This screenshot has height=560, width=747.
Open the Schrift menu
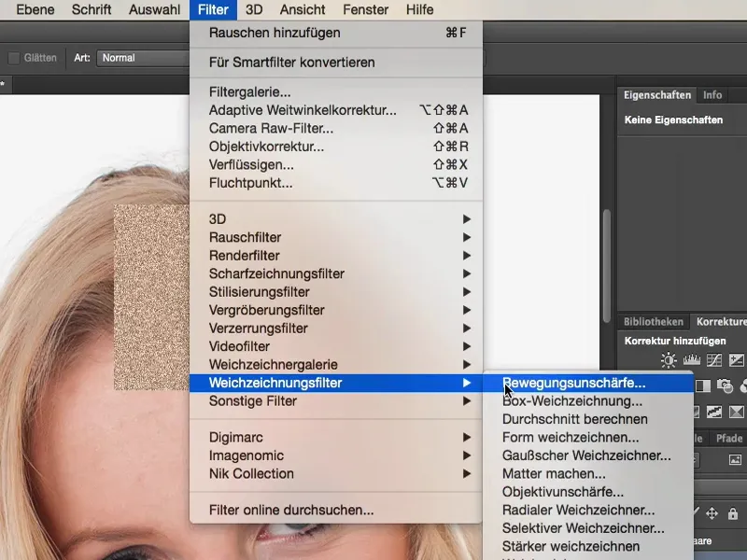pyautogui.click(x=92, y=9)
